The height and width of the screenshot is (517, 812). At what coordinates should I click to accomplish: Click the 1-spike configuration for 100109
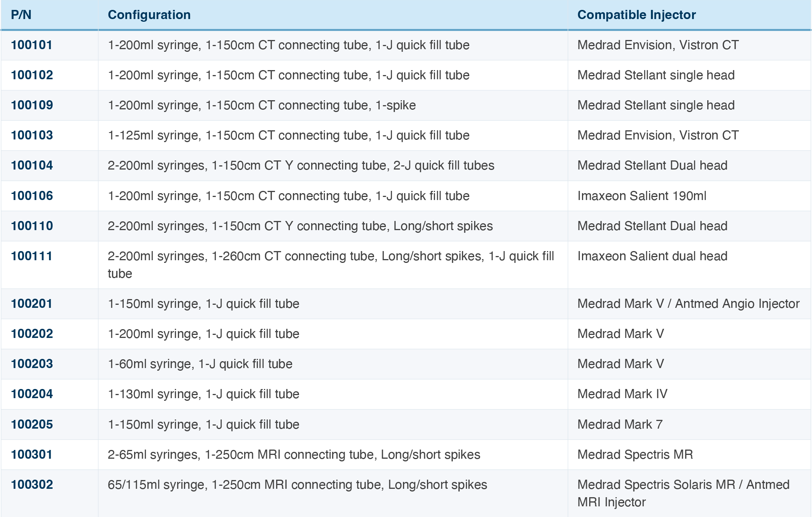click(262, 105)
